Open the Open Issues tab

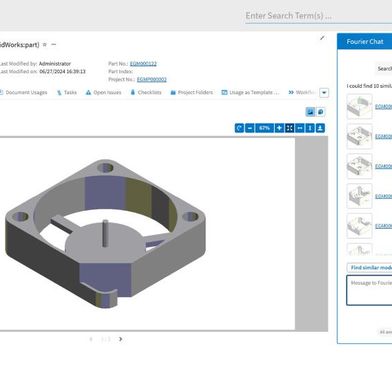pyautogui.click(x=104, y=92)
